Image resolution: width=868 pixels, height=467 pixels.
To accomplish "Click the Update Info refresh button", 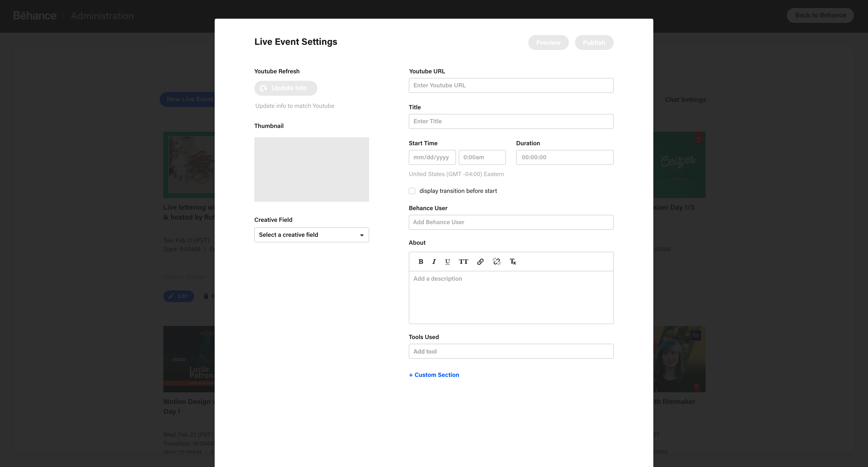I will [x=285, y=88].
